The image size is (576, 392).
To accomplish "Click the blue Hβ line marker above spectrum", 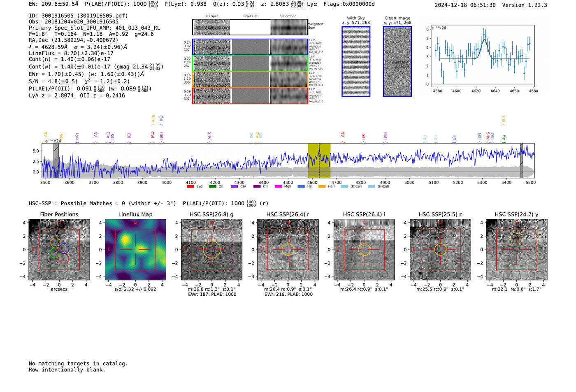I will pyautogui.click(x=454, y=138).
